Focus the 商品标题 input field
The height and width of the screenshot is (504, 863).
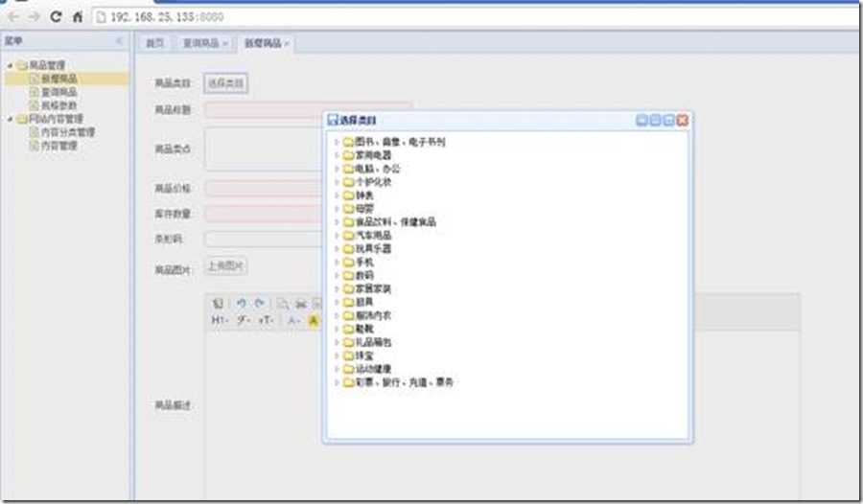[x=308, y=109]
